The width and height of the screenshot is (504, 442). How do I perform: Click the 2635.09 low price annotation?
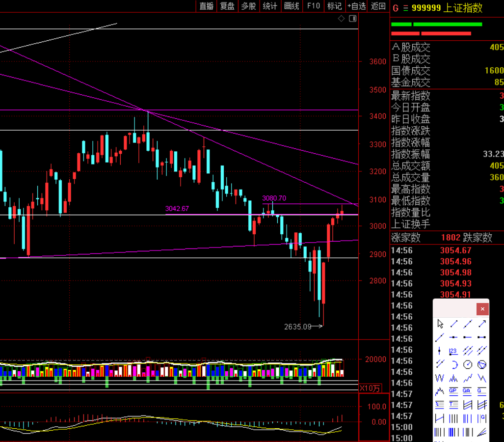[x=298, y=327]
